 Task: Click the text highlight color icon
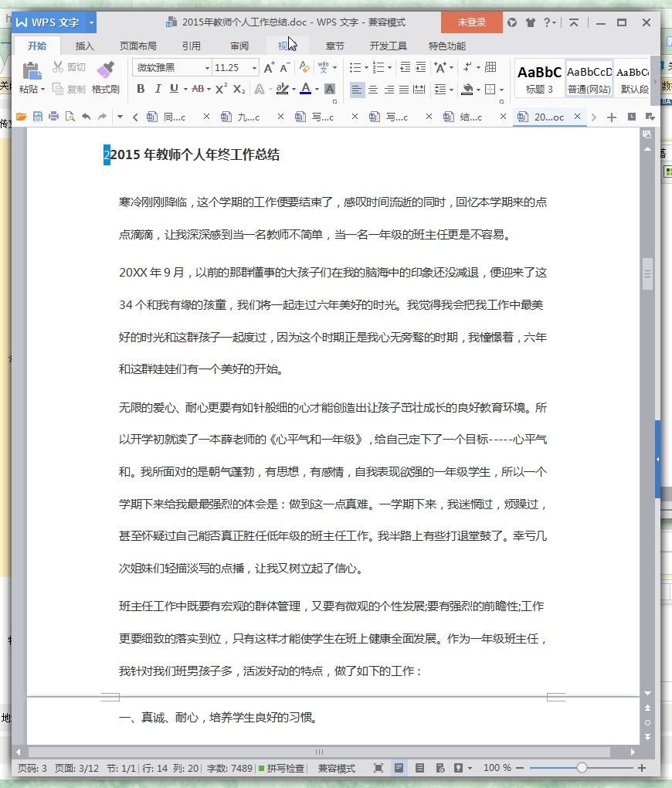pos(282,89)
